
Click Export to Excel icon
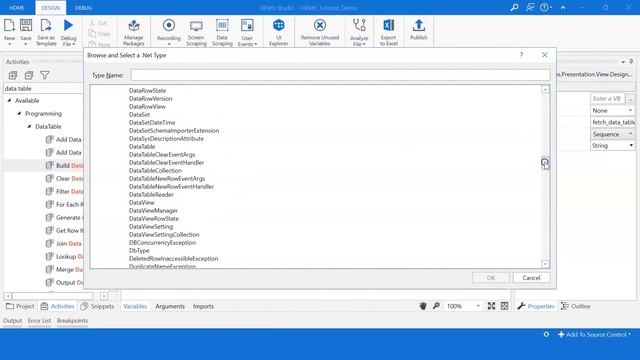pos(389,25)
